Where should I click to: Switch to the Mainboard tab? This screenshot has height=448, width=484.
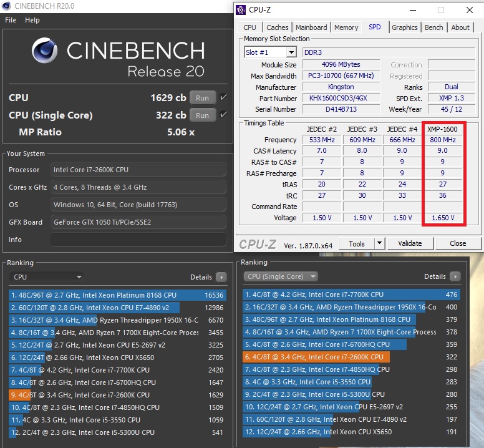(x=311, y=27)
